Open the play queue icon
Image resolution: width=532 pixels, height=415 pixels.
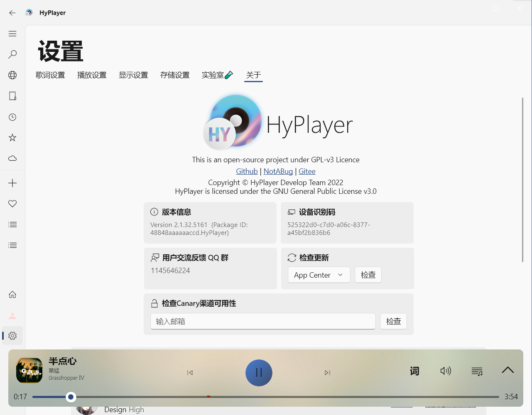tap(477, 371)
